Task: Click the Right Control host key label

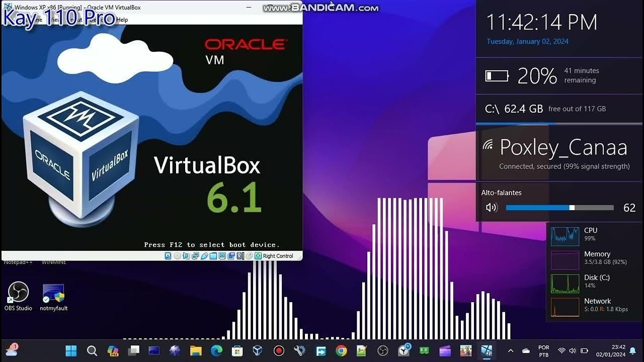Action: pos(278,256)
